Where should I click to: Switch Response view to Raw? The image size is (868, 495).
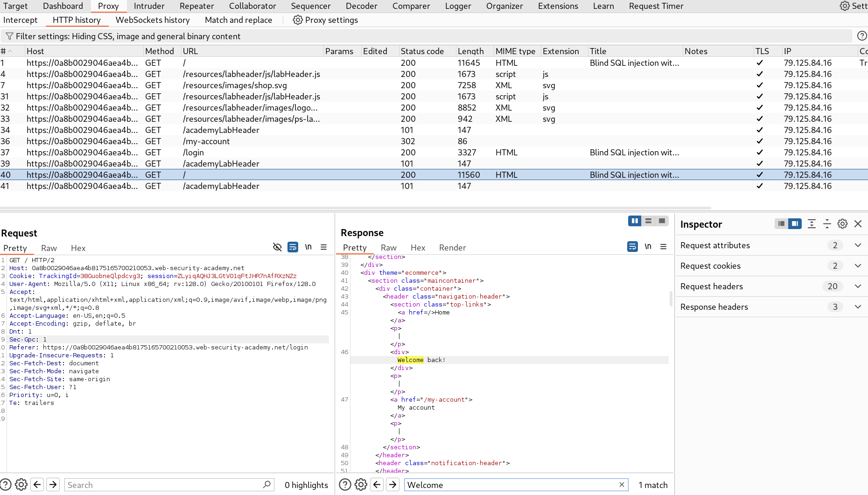(x=389, y=248)
